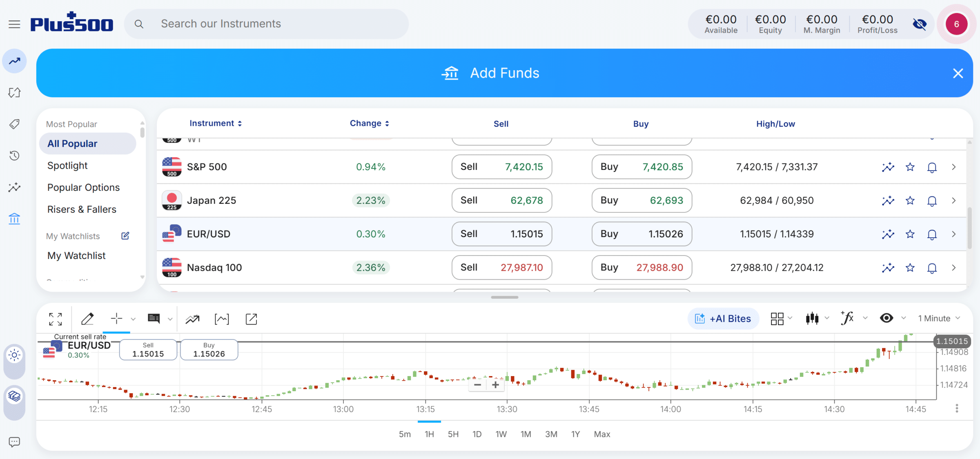Click the fullscreen chart icon
The width and height of the screenshot is (980, 459).
(x=55, y=319)
